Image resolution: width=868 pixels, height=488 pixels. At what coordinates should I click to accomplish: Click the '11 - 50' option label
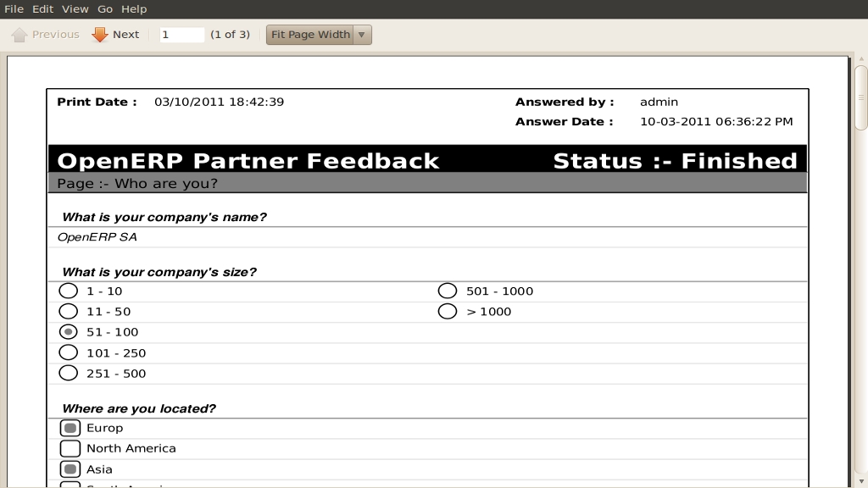tap(108, 312)
